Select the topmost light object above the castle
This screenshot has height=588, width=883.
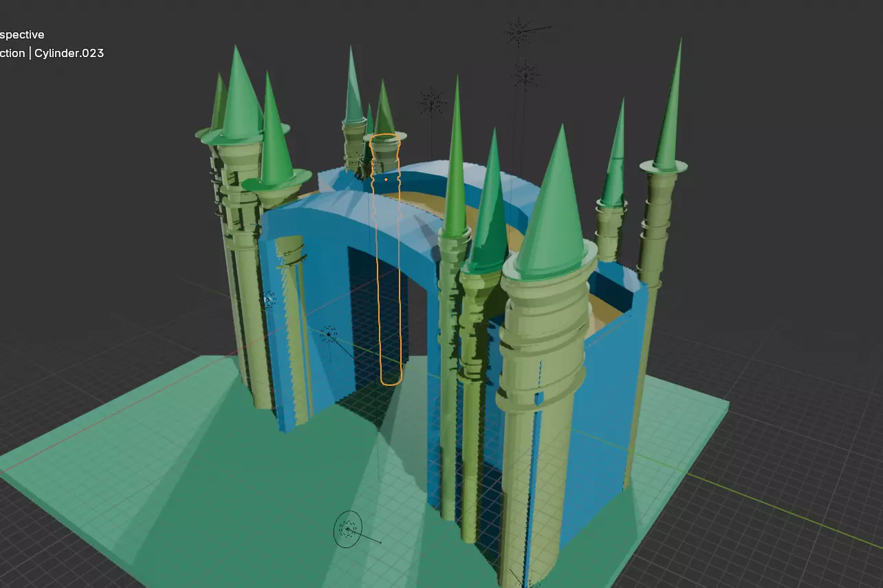click(519, 31)
